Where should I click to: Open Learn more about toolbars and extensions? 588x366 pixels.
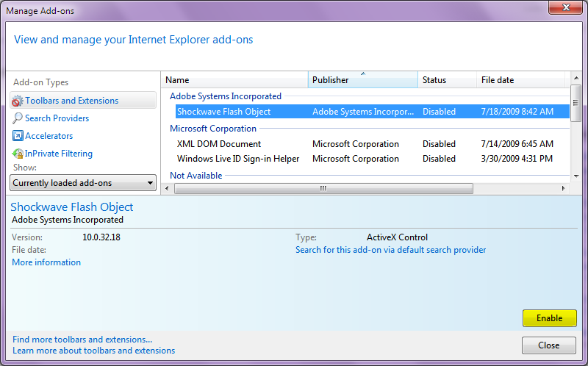point(94,351)
